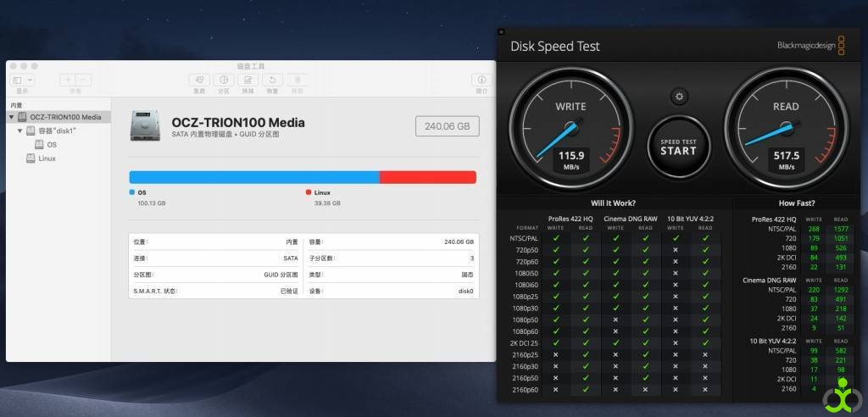
Task: Click the S.M.A.R.T. status value 已验证
Action: coord(289,292)
